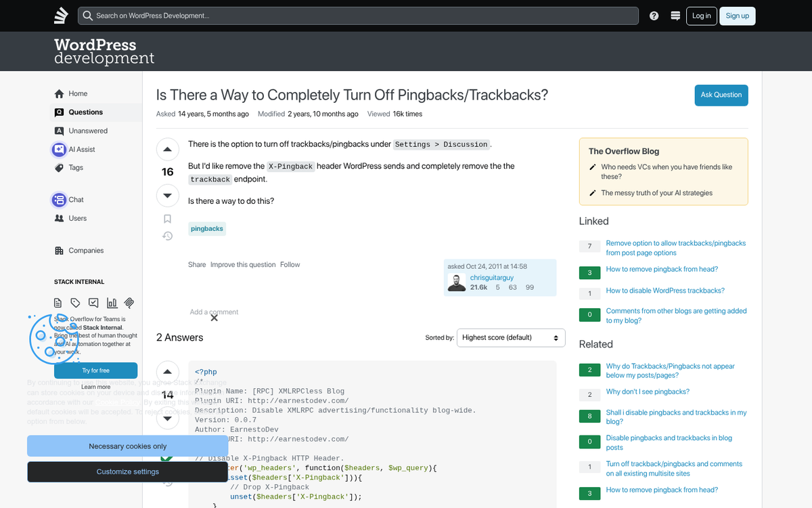Screen dimensions: 812x508
Task: Click the search field in the top bar
Action: click(359, 16)
